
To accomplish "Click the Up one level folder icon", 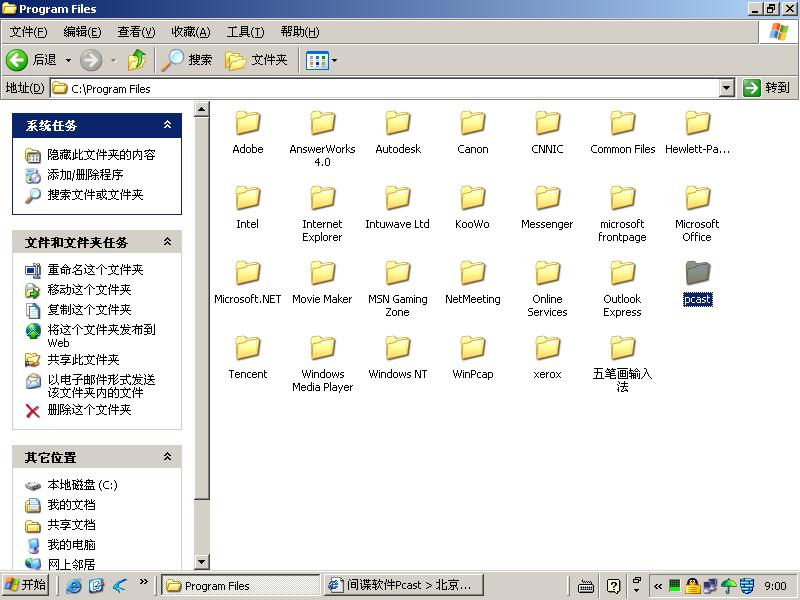I will pyautogui.click(x=137, y=60).
